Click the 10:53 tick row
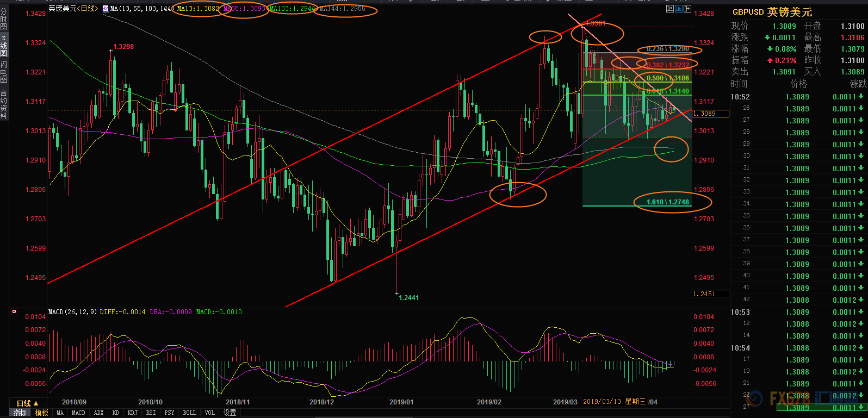868x418 pixels. pyautogui.click(x=798, y=312)
